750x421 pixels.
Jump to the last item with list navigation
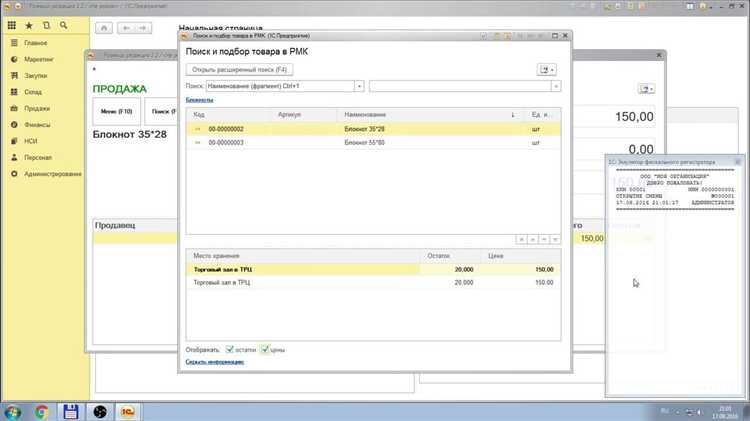coord(555,239)
